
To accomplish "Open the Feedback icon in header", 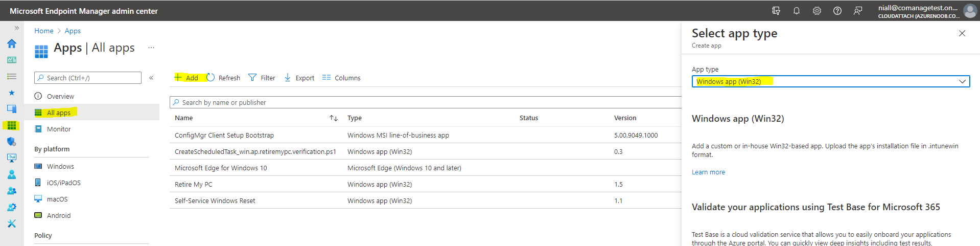I will (858, 11).
